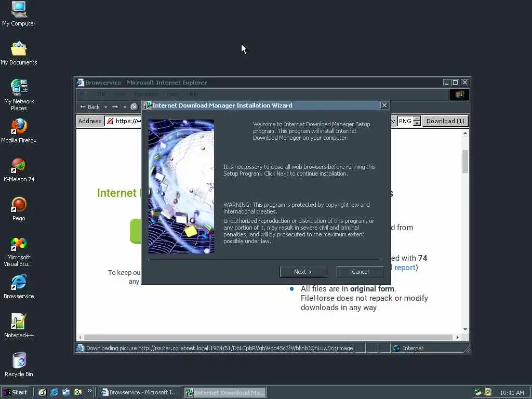Click the Stop button in IE toolbar
Screen dimensions: 532x399
coord(135,107)
